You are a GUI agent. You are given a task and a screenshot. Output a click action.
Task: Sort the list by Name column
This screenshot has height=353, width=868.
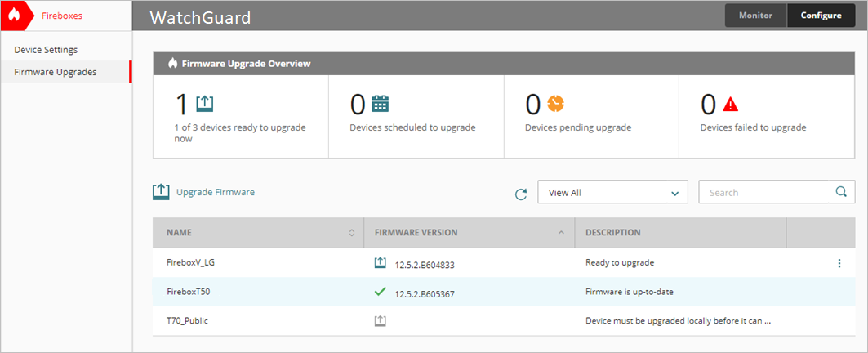(x=351, y=233)
